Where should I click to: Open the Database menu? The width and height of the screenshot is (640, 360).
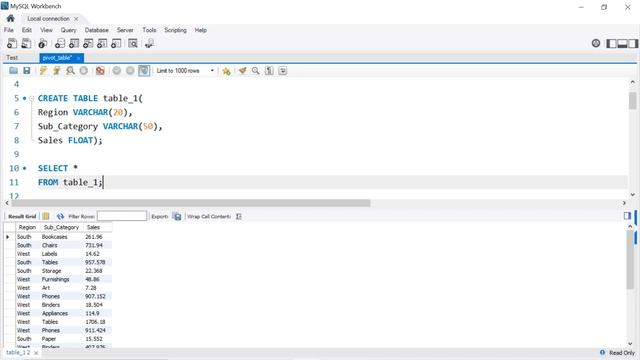coord(97,30)
